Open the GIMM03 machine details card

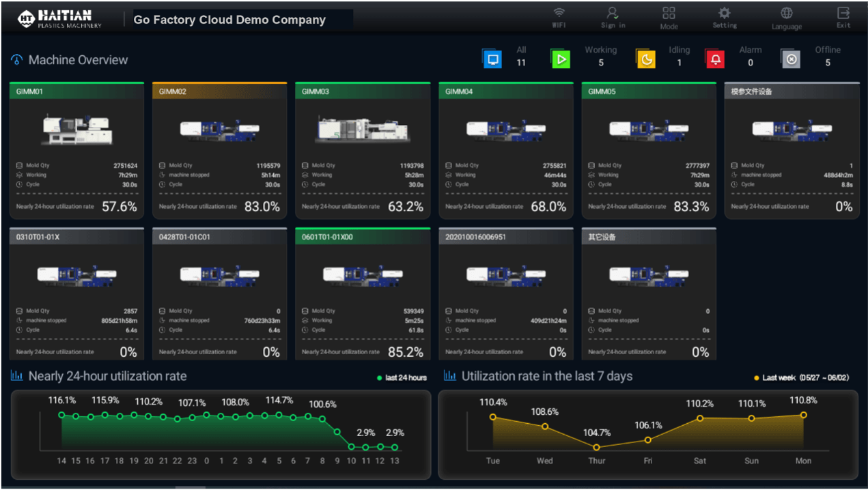coord(362,150)
